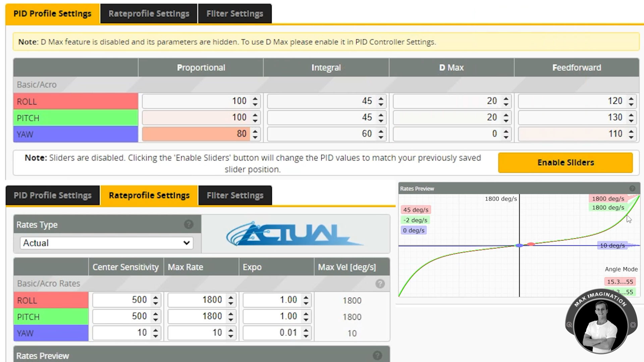Screen dimensions: 644x362
Task: Click the rates curve in preview graph
Action: coord(597,233)
